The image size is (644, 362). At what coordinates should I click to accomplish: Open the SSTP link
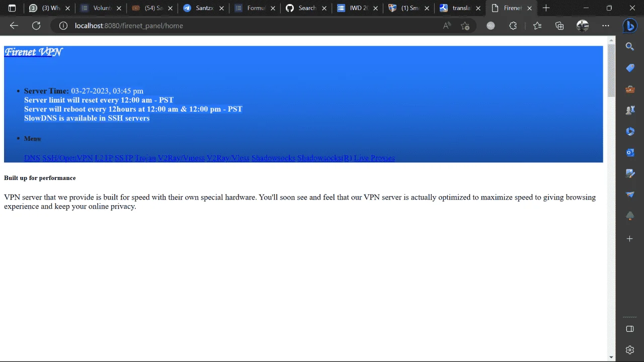[124, 158]
